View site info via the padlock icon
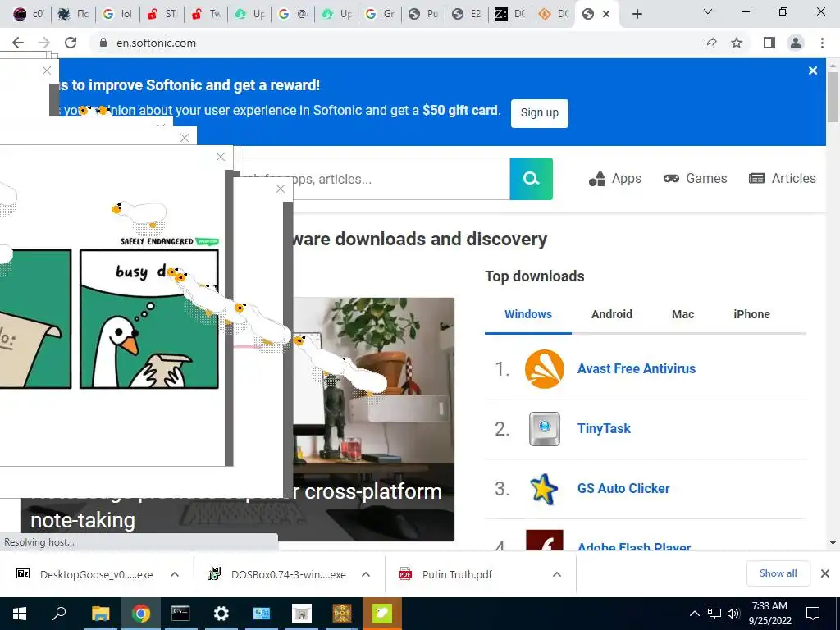The image size is (840, 630). pyautogui.click(x=103, y=43)
